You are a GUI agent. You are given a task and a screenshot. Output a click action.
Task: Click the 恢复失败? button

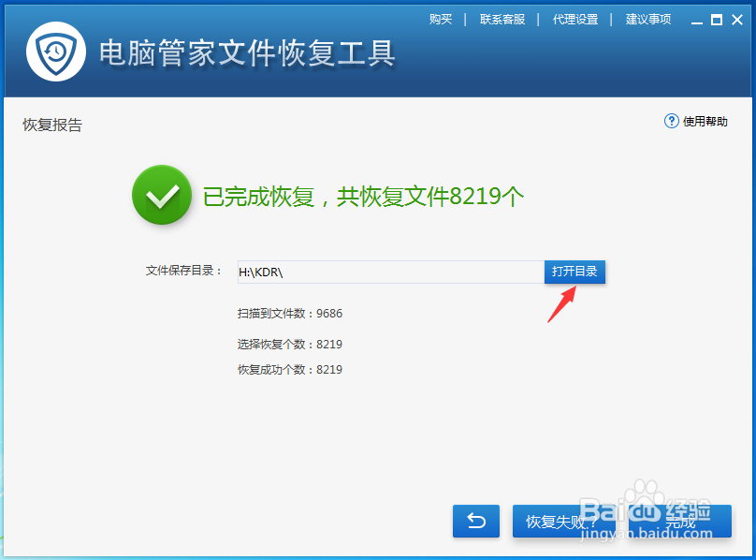(563, 521)
